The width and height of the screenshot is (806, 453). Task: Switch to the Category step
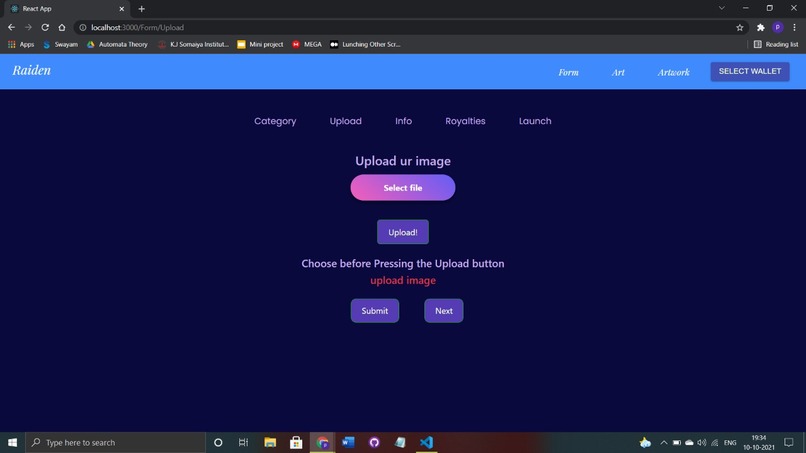275,121
